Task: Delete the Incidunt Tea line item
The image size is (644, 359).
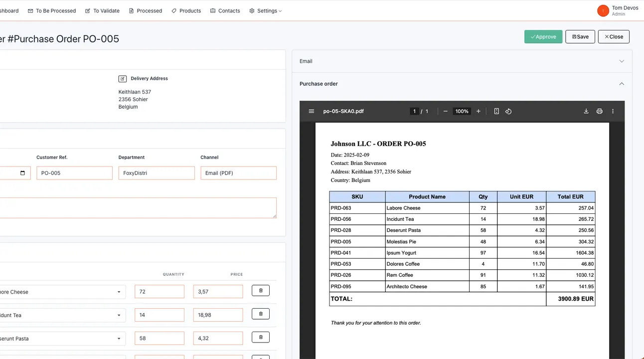Action: coord(261,314)
